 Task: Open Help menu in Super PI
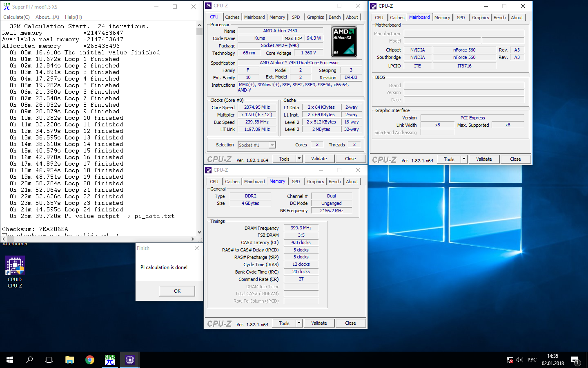pyautogui.click(x=73, y=17)
